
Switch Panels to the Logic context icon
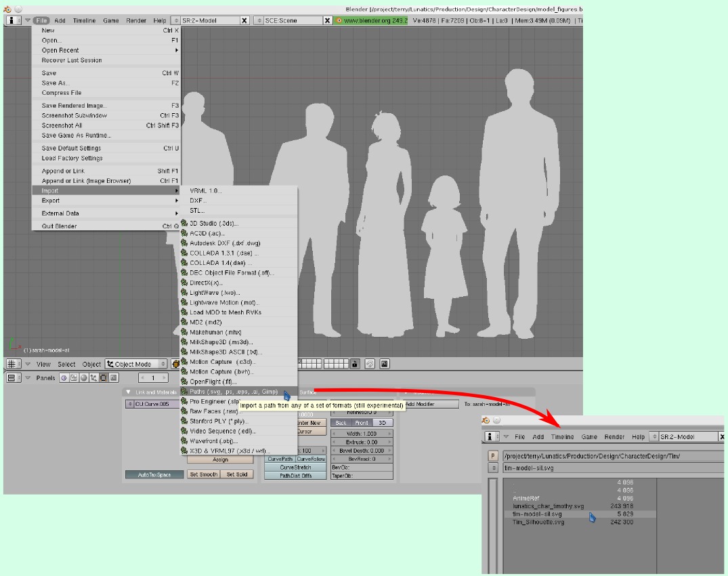pos(64,377)
